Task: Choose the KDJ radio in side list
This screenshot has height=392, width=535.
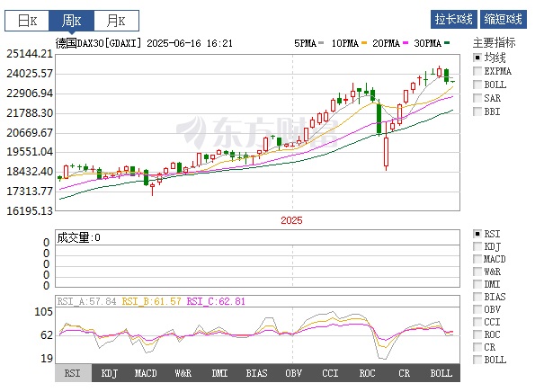Action: coord(477,246)
